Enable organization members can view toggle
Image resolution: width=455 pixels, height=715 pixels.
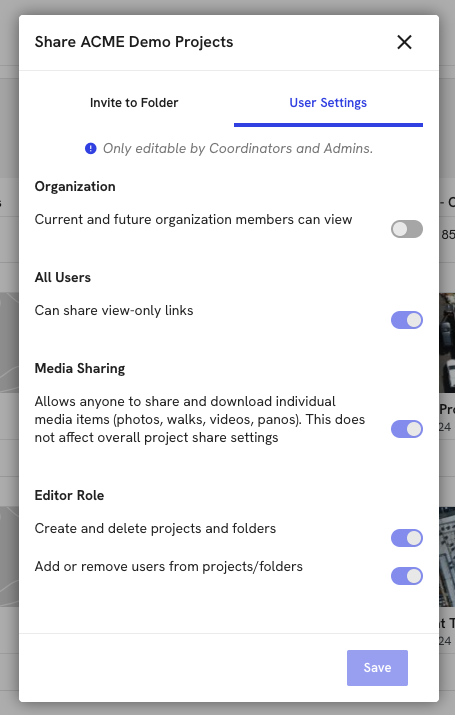pyautogui.click(x=407, y=229)
